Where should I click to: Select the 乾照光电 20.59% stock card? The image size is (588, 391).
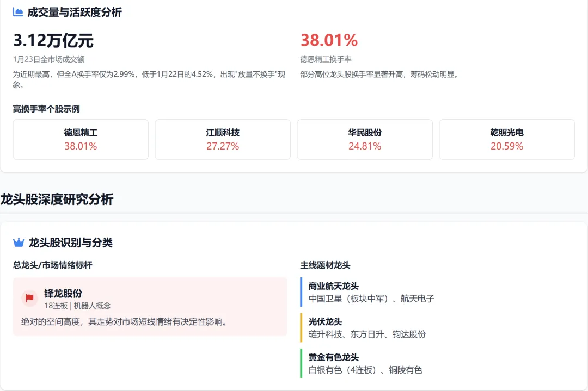point(507,139)
